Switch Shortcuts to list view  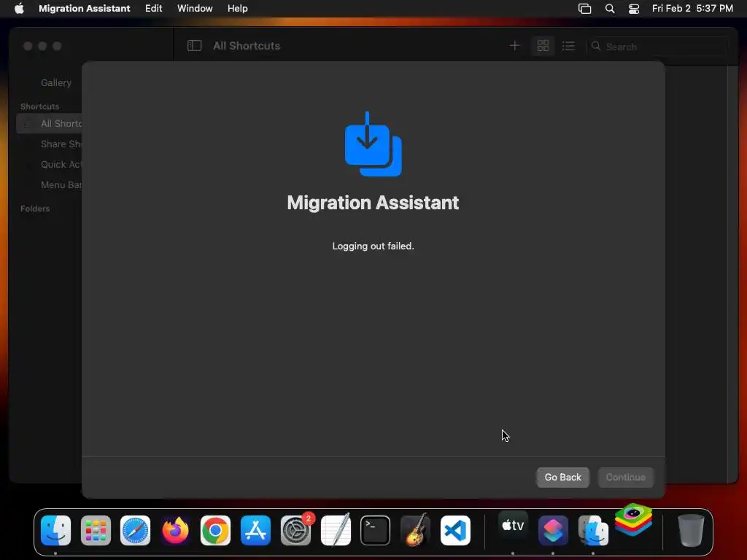coord(568,46)
